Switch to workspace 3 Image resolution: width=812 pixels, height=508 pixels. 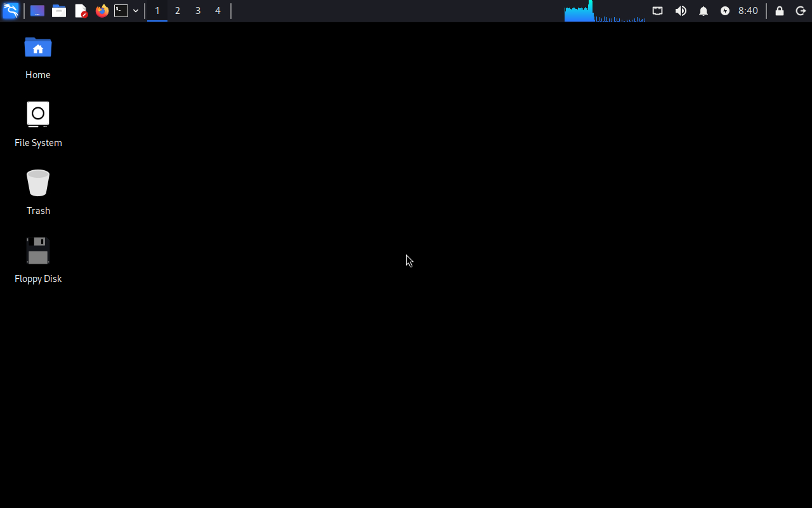point(198,11)
